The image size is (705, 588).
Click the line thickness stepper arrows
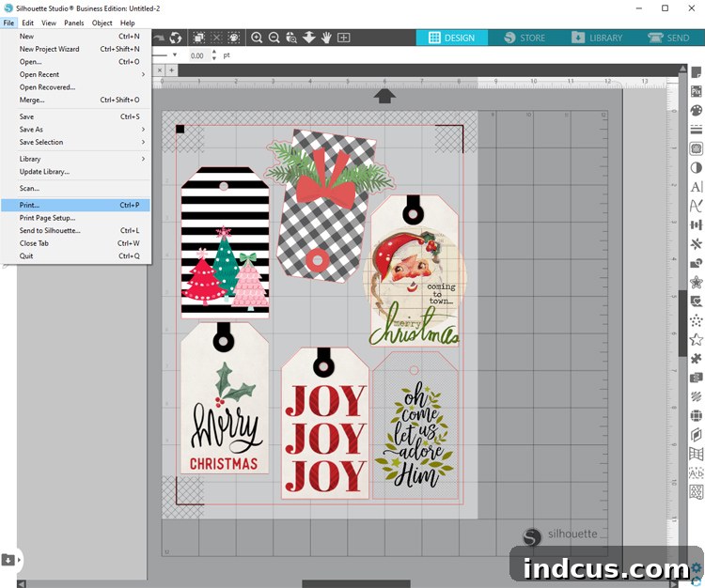point(214,55)
